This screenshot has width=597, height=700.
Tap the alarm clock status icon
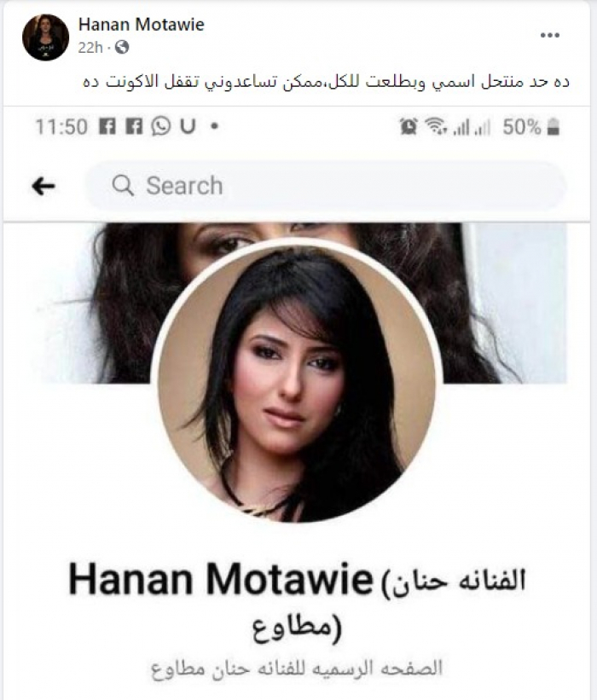409,126
